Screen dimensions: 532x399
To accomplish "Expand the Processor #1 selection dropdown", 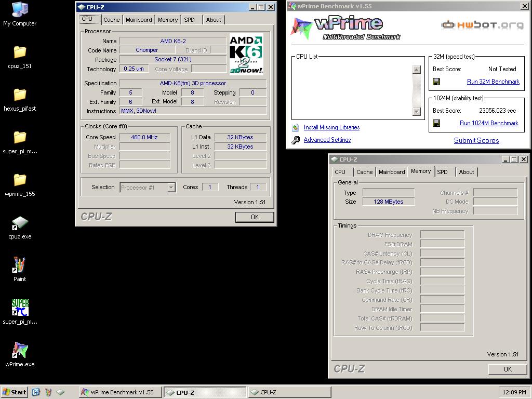I will pyautogui.click(x=171, y=187).
